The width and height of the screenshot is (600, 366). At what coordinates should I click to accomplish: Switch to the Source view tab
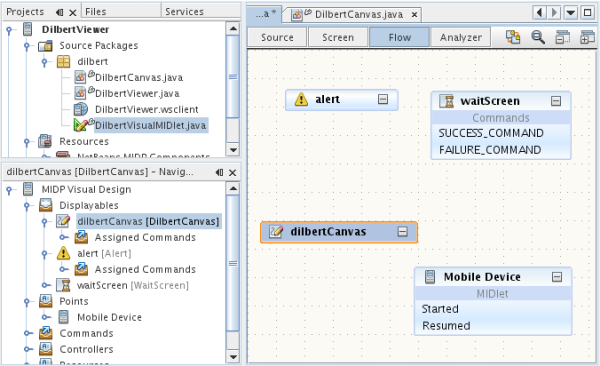tap(277, 38)
